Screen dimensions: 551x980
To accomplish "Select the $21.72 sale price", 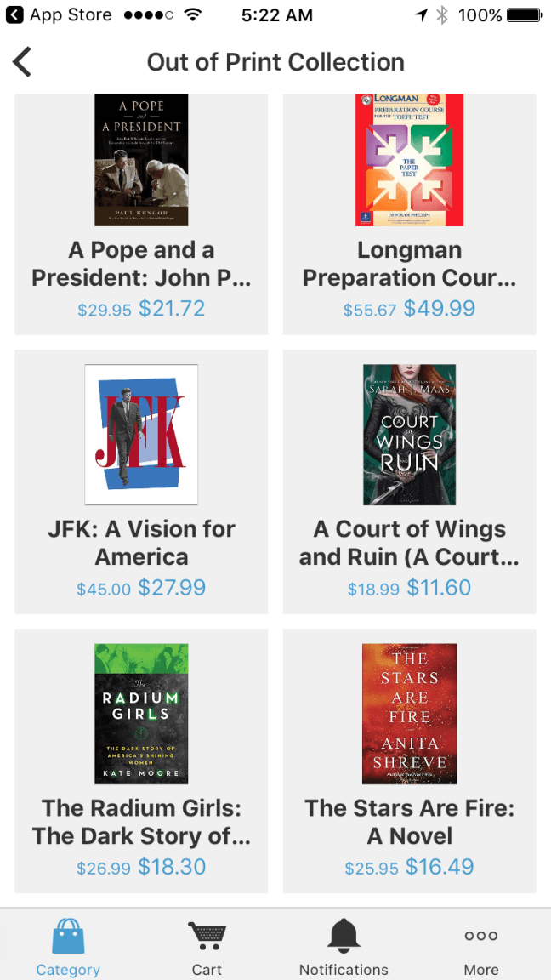I will [x=172, y=309].
